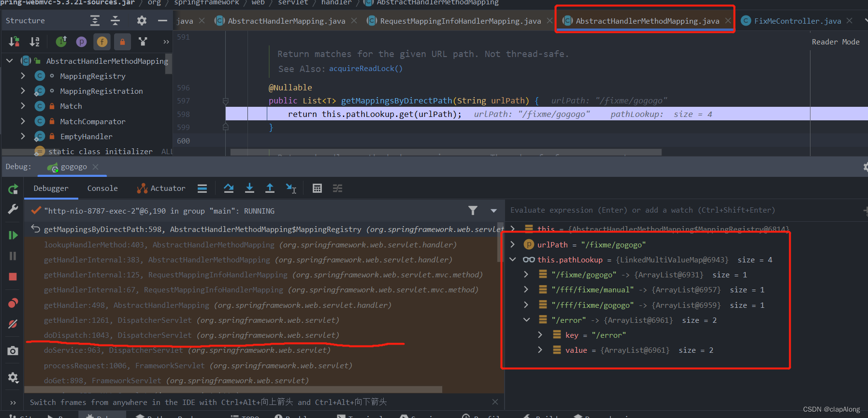Screen dimensions: 868x418
Task: Click acquireReadLock() link in doc comment
Action: tap(366, 69)
